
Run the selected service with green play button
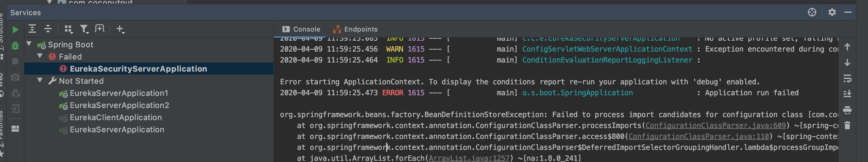coord(15,30)
